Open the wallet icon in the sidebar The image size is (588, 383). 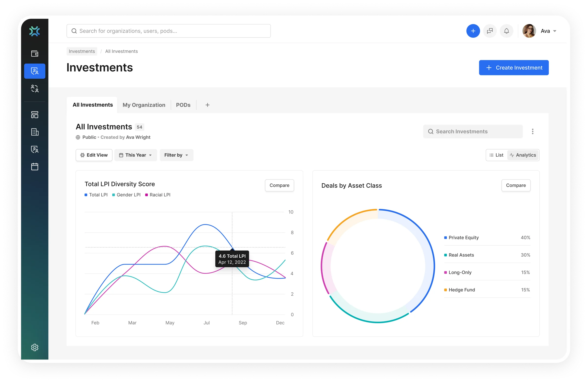click(35, 54)
